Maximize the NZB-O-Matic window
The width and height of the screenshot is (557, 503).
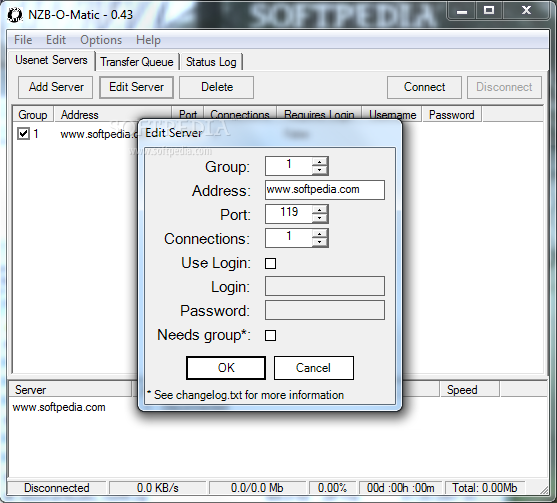(489, 11)
